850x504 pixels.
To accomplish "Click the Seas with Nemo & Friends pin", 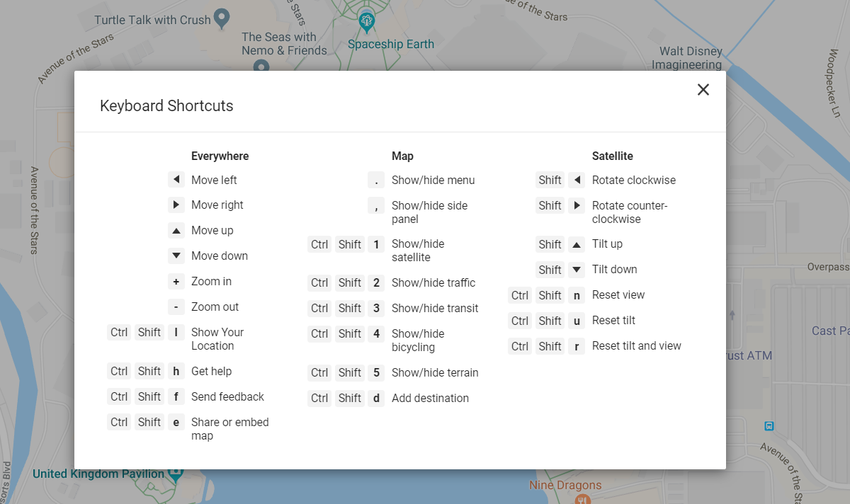I will (261, 66).
